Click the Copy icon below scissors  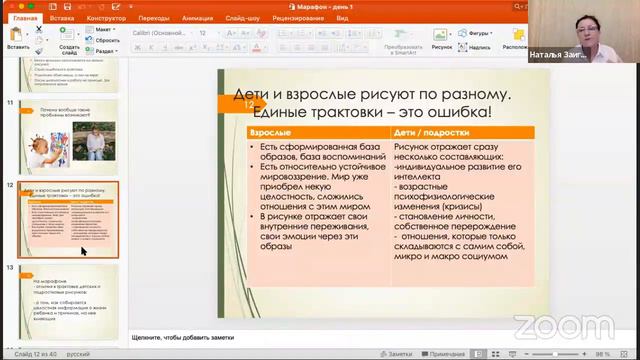click(39, 40)
